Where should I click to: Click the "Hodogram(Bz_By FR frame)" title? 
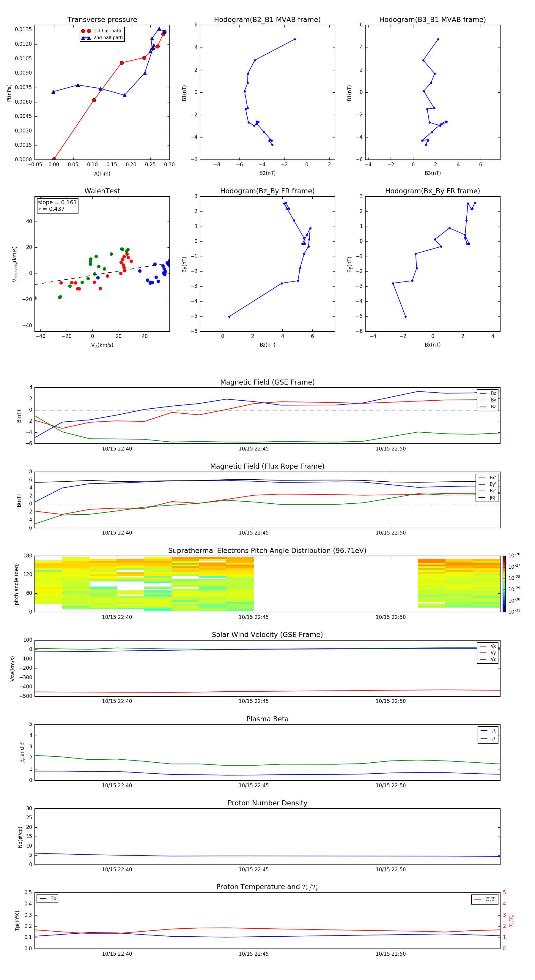click(x=267, y=191)
